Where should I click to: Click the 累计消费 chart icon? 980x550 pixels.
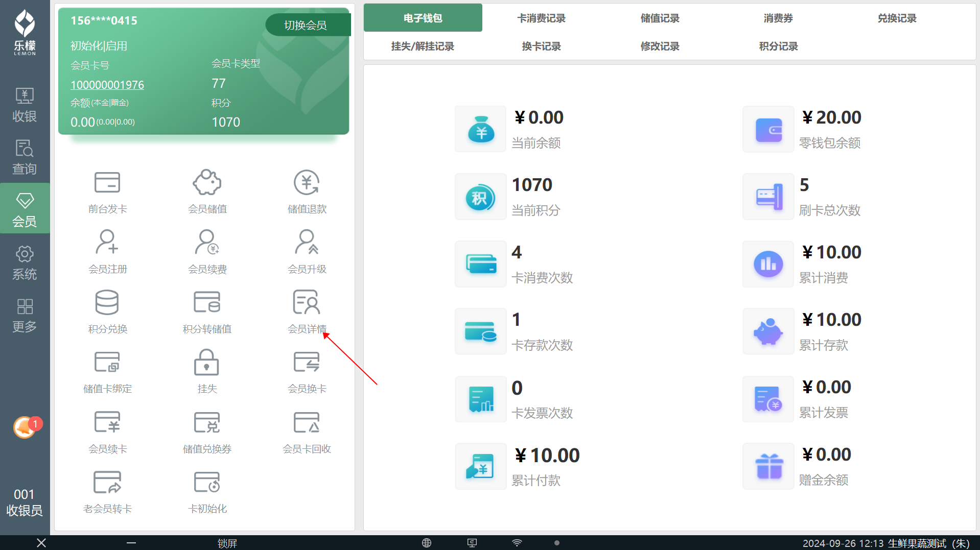(x=768, y=264)
